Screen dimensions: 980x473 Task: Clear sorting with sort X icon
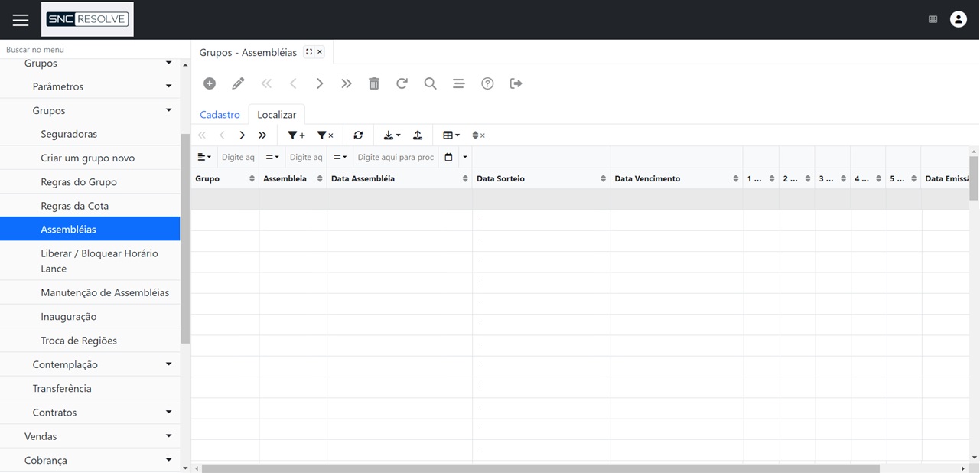tap(478, 135)
